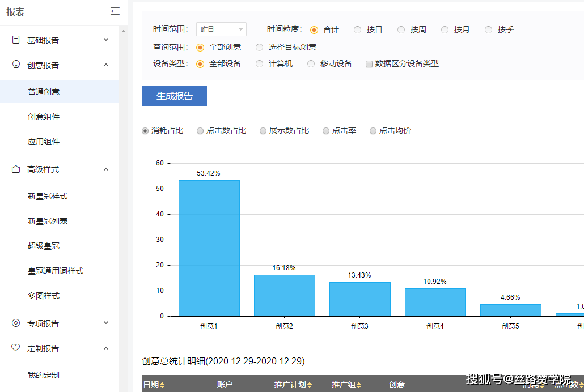Open 时间范围 dropdown showing 昨日

pos(221,29)
